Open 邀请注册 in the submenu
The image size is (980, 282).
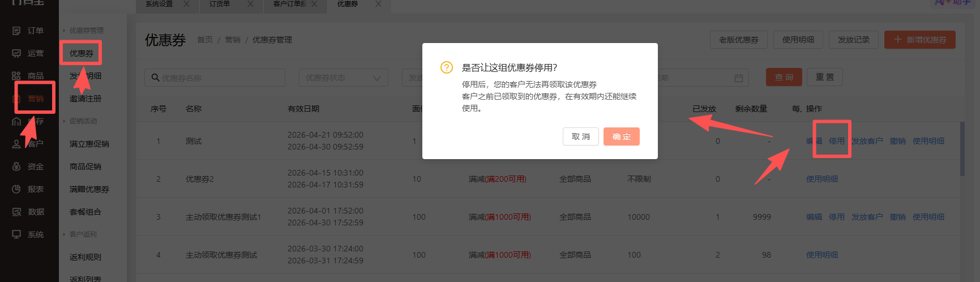coord(85,99)
